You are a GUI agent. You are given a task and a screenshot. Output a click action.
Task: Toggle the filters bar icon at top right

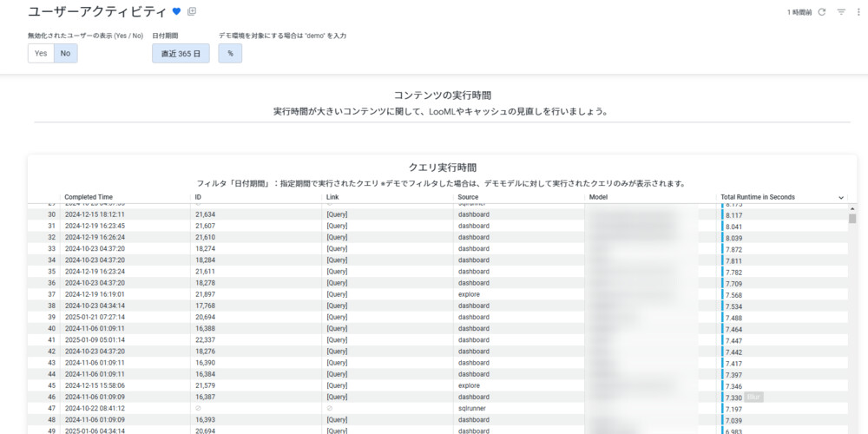tap(840, 12)
